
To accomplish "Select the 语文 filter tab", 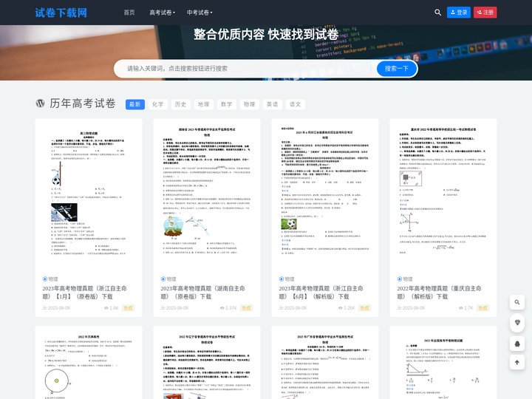I will [295, 104].
